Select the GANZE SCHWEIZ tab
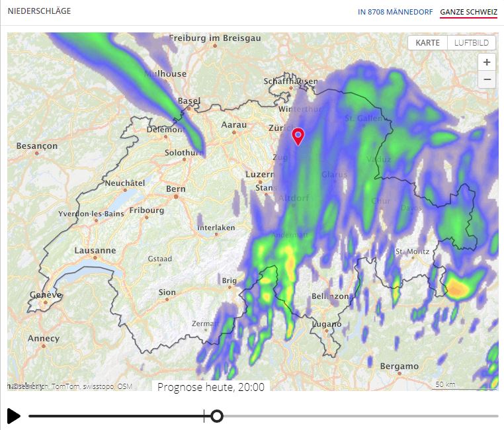Screen dimensions: 504x430 pyautogui.click(x=468, y=12)
